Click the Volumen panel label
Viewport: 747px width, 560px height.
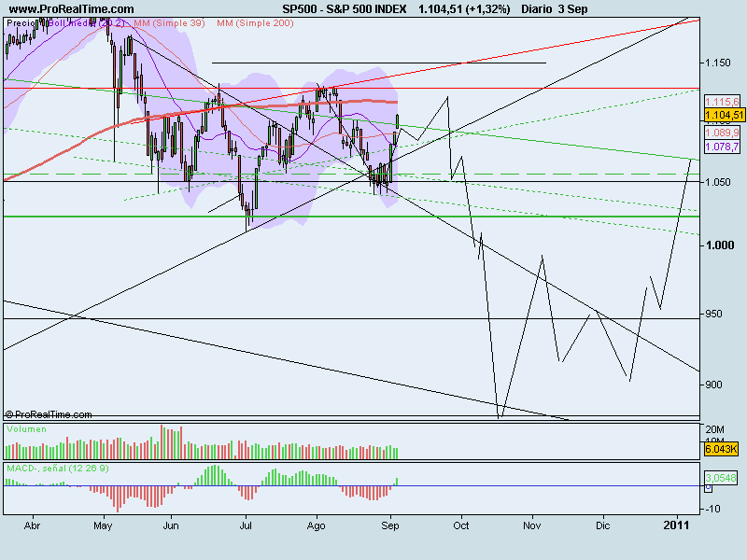(x=27, y=429)
